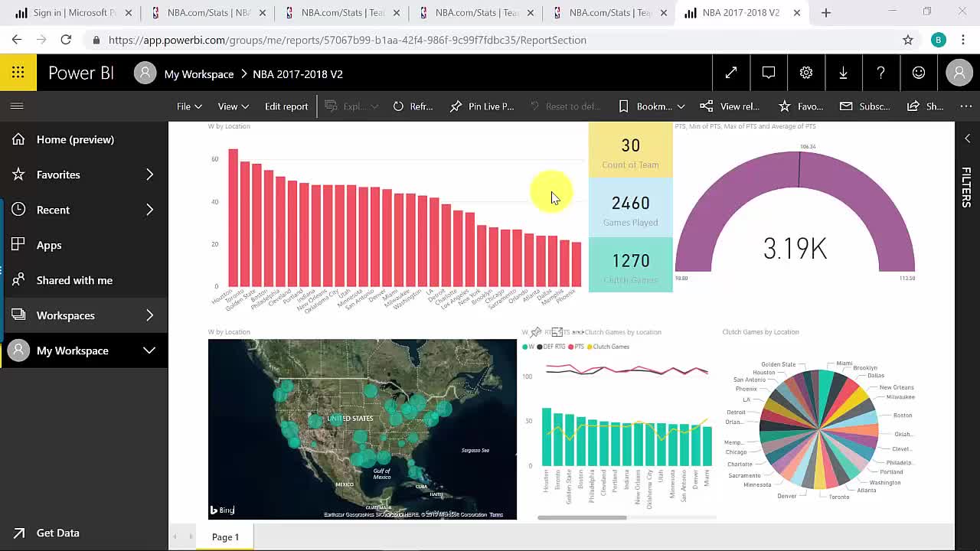The height and width of the screenshot is (551, 980).
Task: Click the Edit report button
Action: [x=286, y=106]
